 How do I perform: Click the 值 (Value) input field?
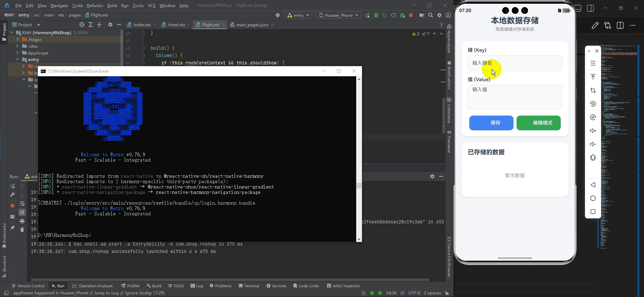[515, 97]
